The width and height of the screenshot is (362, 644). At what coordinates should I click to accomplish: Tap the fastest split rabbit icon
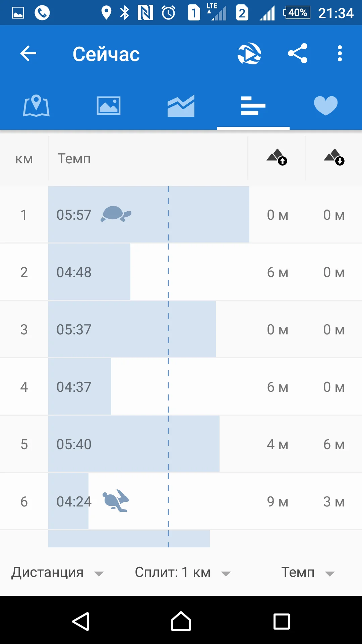tap(116, 501)
